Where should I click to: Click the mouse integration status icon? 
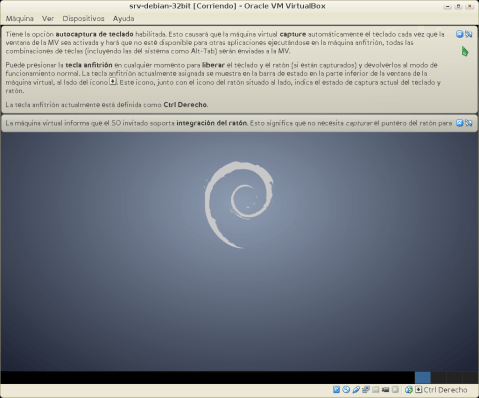(x=409, y=390)
